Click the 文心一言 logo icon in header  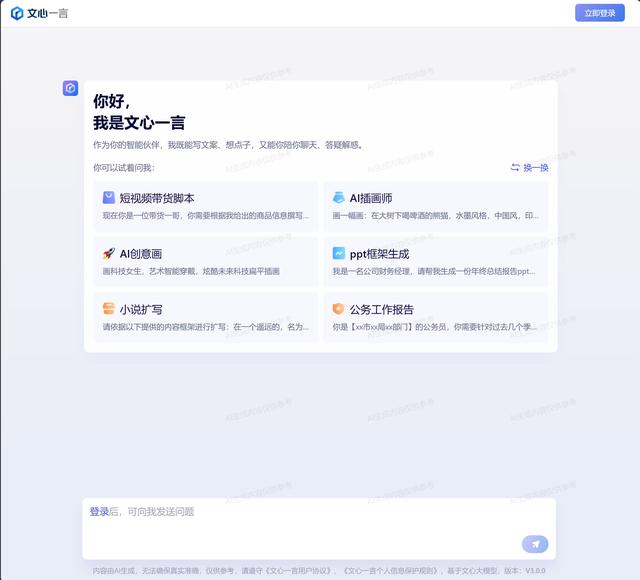(x=17, y=13)
